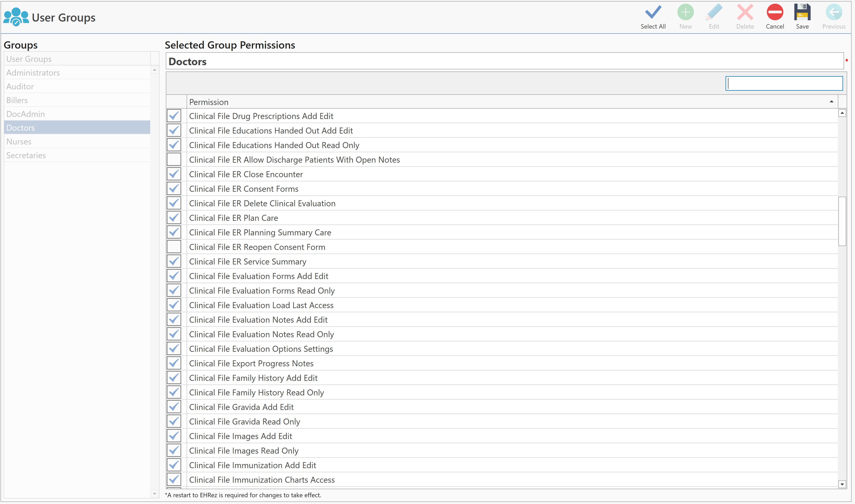The width and height of the screenshot is (855, 504).
Task: Click the permissions vertical scrollbar thumb
Action: pyautogui.click(x=842, y=221)
